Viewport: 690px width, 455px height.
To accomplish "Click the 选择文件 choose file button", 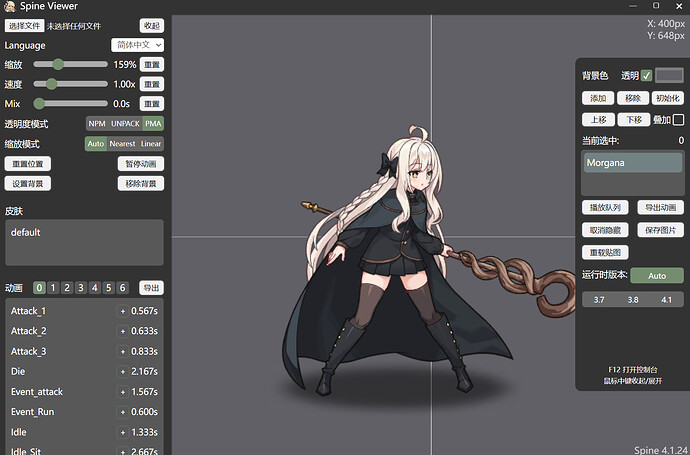I will tap(25, 26).
